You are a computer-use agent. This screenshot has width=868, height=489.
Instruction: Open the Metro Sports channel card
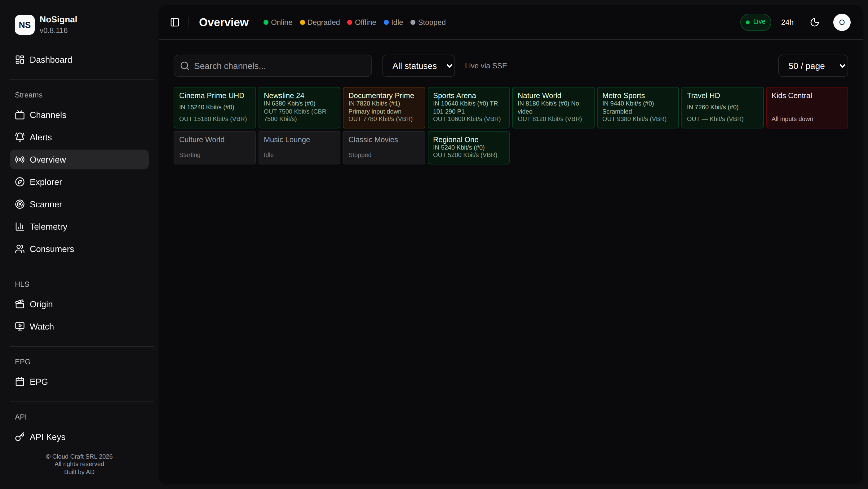(x=638, y=108)
